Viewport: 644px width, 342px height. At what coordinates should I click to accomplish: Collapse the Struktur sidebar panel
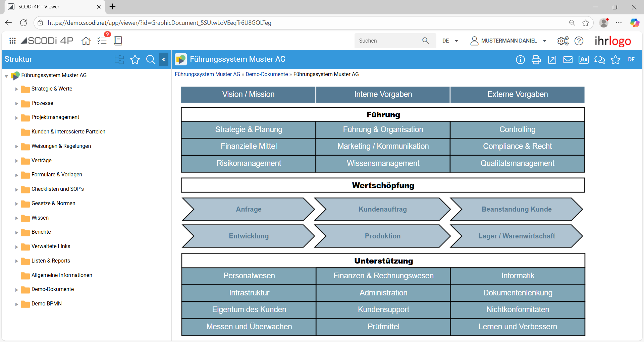pos(164,60)
